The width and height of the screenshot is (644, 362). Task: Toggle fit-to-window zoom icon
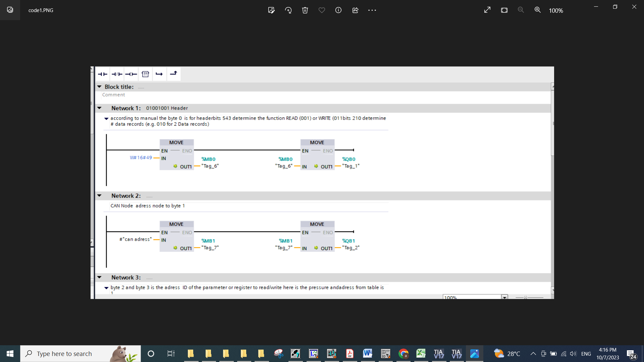(x=504, y=10)
